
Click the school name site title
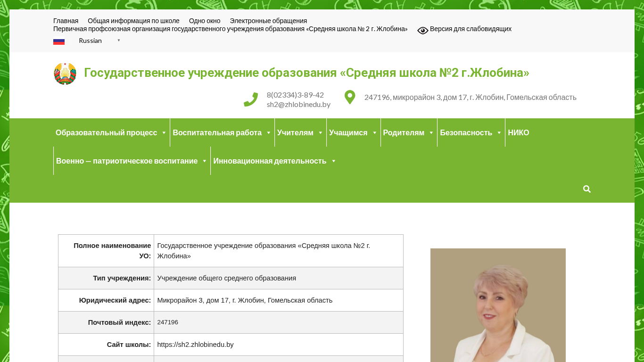tap(306, 73)
